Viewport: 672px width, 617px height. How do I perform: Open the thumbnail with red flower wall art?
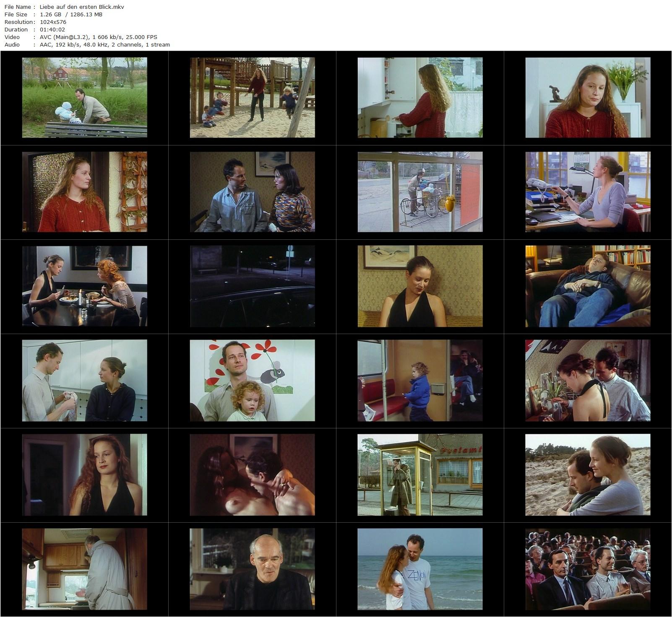[x=252, y=381]
